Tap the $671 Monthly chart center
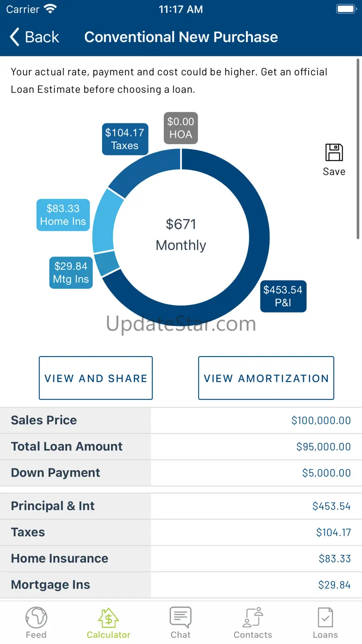Viewport: 362px width, 644px height. click(x=181, y=234)
